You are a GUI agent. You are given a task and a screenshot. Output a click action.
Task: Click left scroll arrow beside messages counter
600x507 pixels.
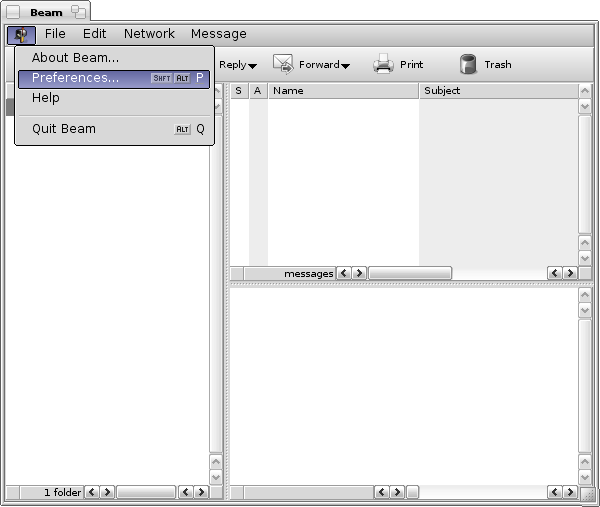[343, 273]
